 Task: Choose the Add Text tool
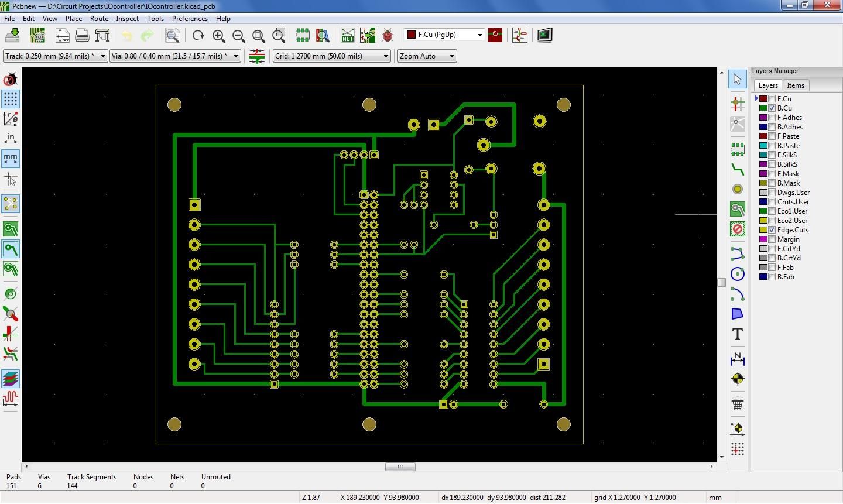[x=737, y=334]
